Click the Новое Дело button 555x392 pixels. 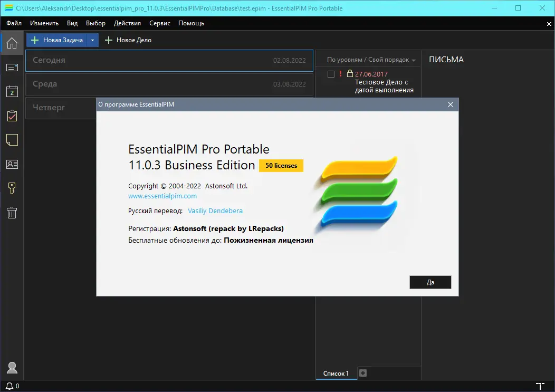click(x=128, y=40)
